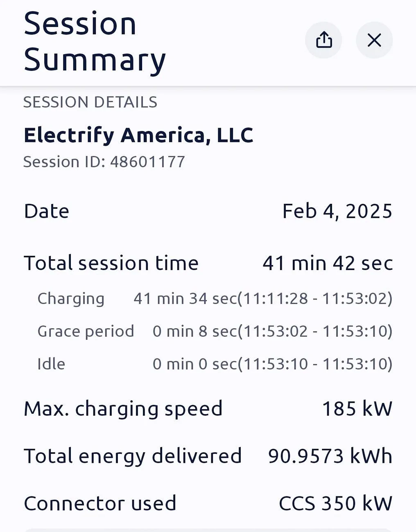416x532 pixels.
Task: Select the SESSION DETAILS section header
Action: (90, 102)
